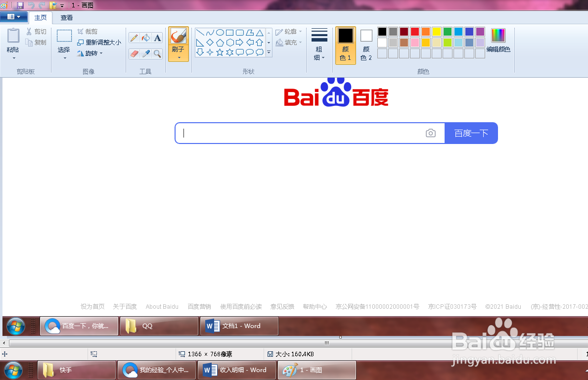Select the Magnifier tool

[x=157, y=53]
